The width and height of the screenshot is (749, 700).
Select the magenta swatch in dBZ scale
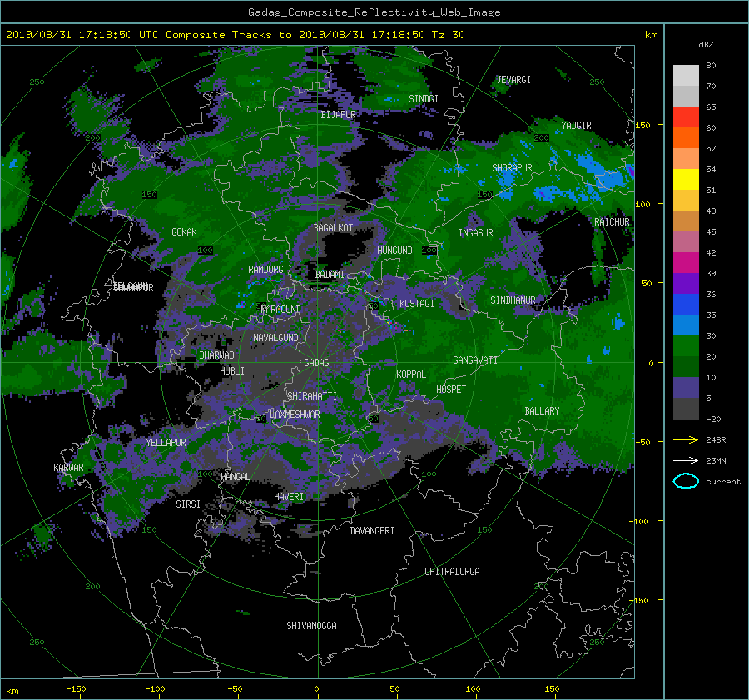686,262
